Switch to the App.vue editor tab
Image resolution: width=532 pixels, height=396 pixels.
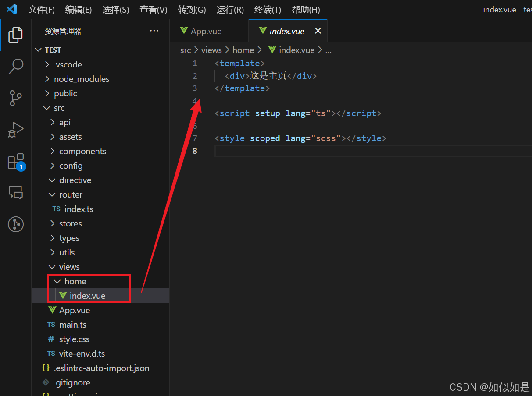pyautogui.click(x=209, y=31)
